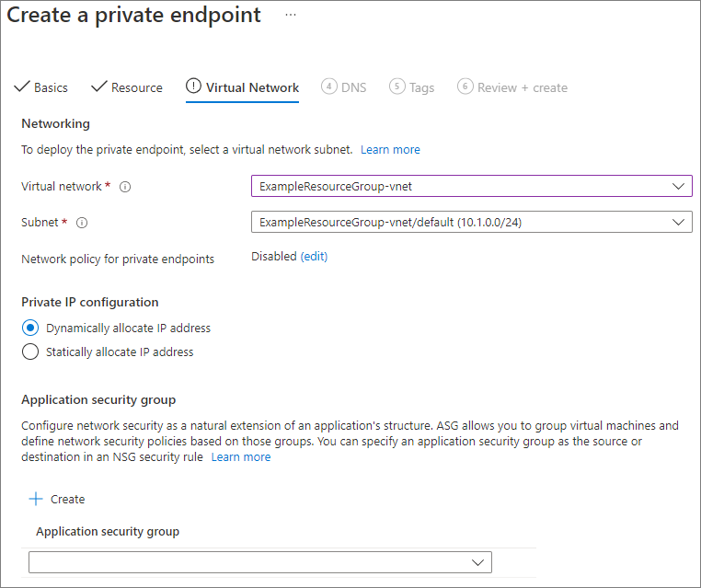The height and width of the screenshot is (588, 701).
Task: Select Dynamically allocate IP address
Action: click(x=30, y=328)
